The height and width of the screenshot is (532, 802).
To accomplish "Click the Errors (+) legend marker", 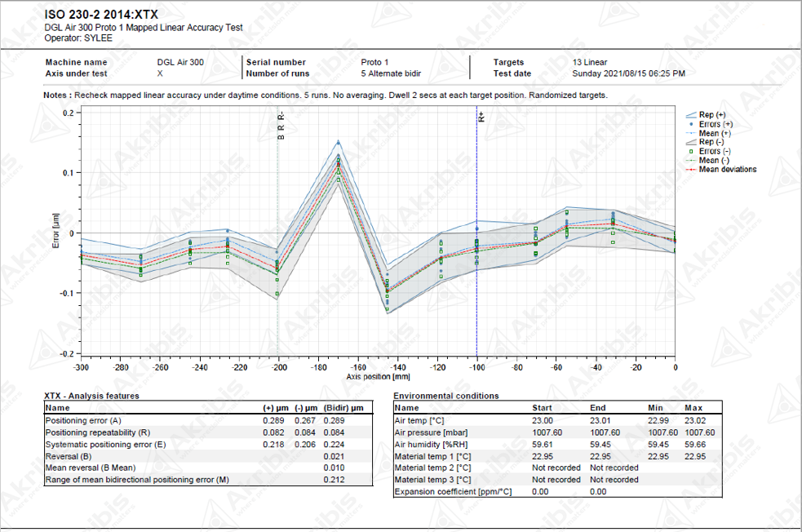I will pyautogui.click(x=692, y=124).
